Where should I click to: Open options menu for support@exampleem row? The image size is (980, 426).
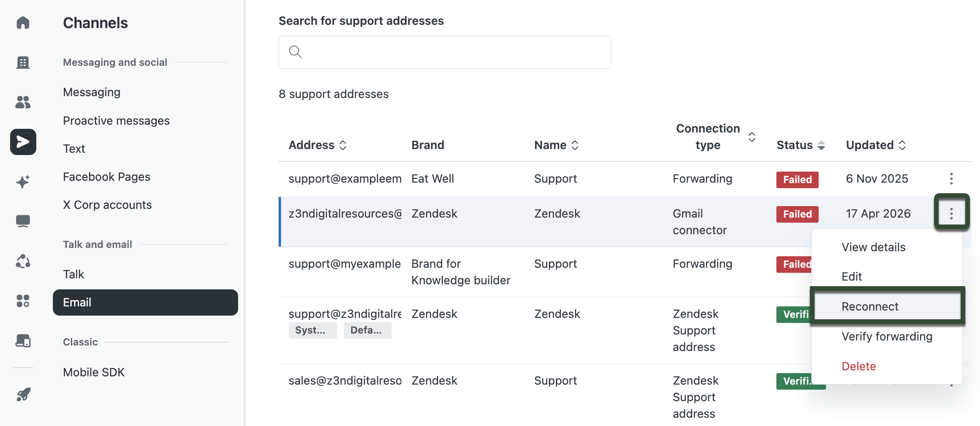coord(952,178)
